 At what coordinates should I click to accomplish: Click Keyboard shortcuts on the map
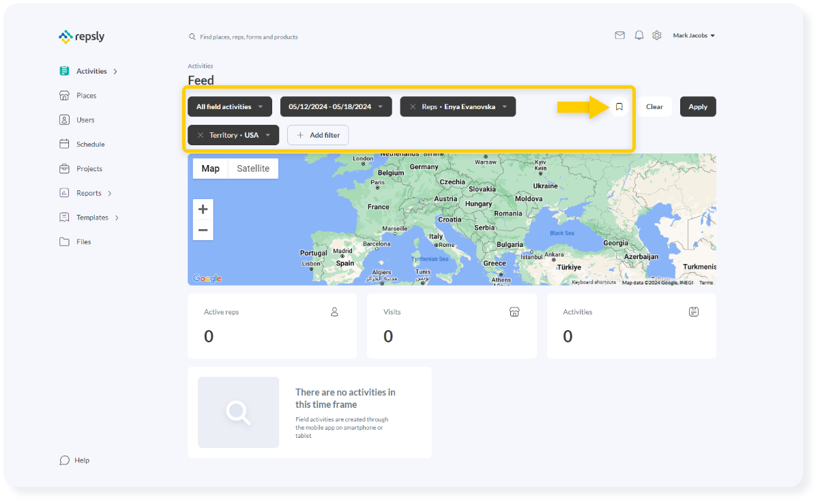pos(594,282)
